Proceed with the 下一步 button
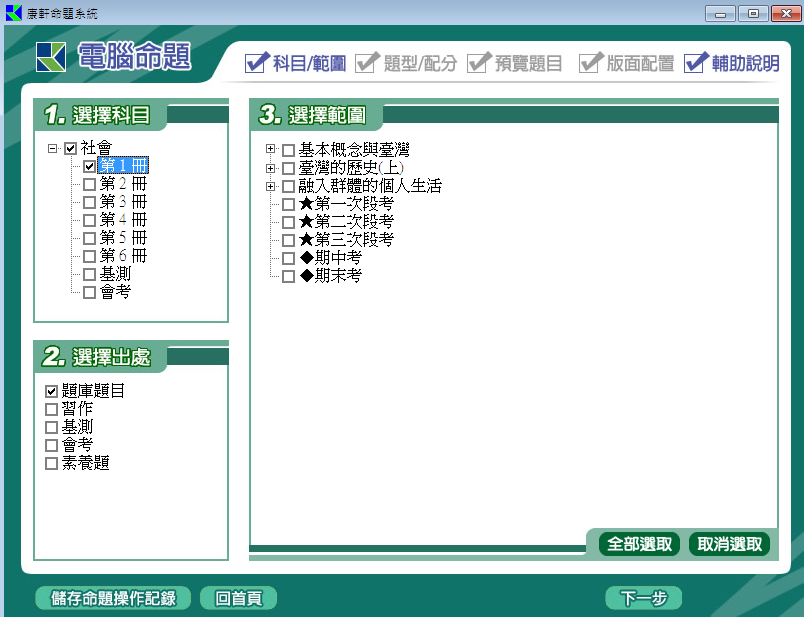Screen dimensions: 804x617 (644, 598)
